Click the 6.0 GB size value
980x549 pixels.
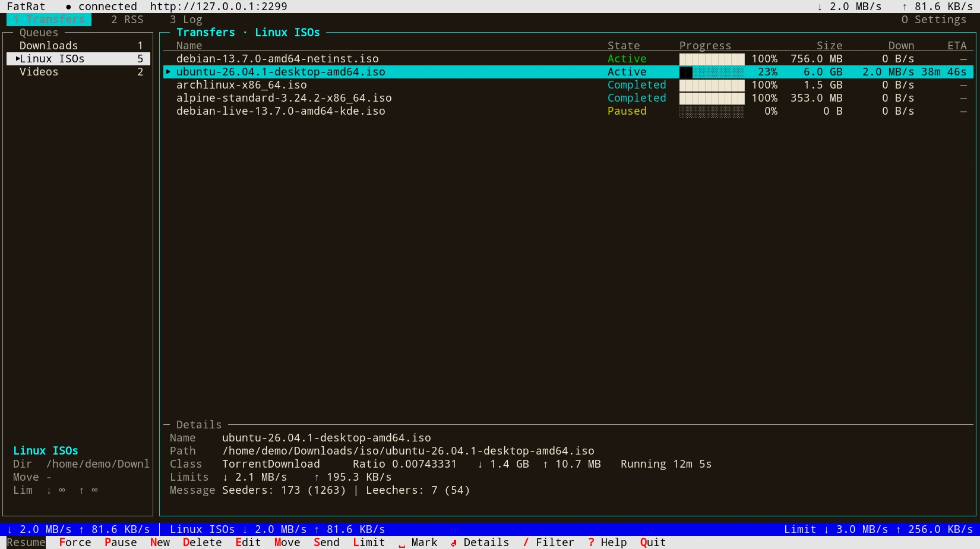click(x=823, y=72)
